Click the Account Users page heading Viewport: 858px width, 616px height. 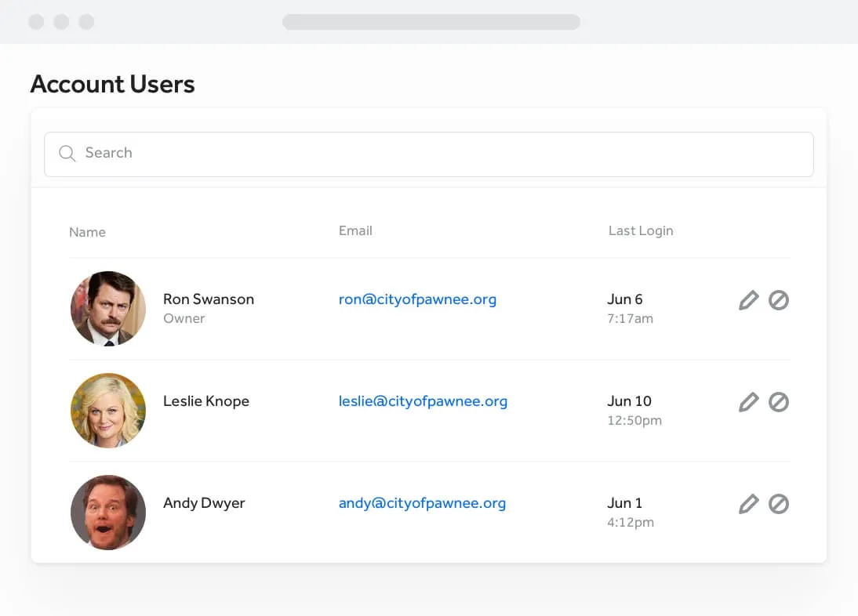(x=112, y=84)
